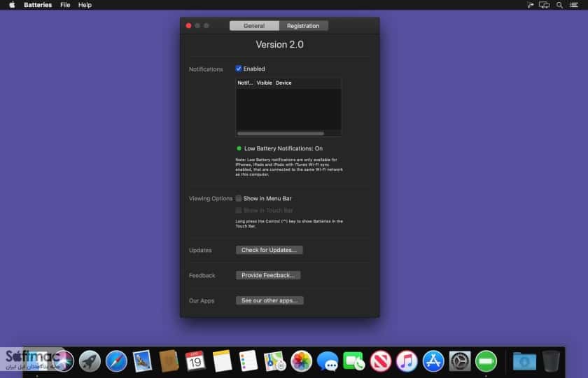Launch FaceTime from the dock
The height and width of the screenshot is (378, 588).
(x=353, y=361)
